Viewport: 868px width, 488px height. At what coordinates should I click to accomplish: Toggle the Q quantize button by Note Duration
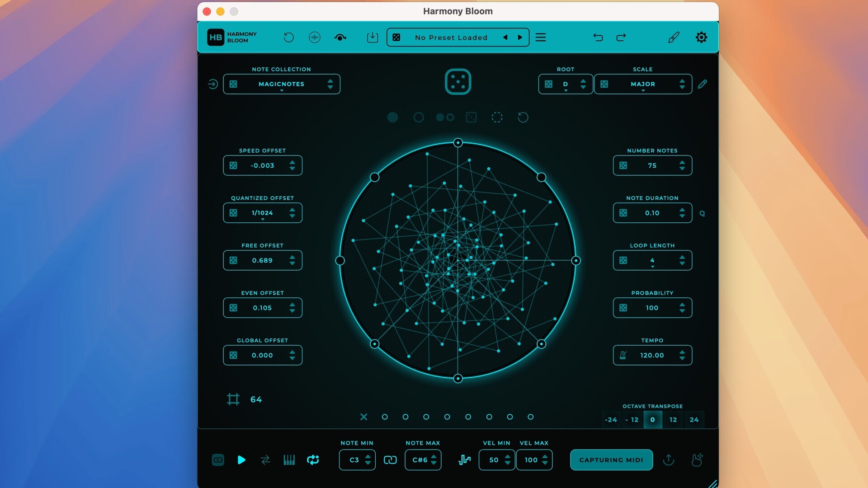tap(702, 213)
